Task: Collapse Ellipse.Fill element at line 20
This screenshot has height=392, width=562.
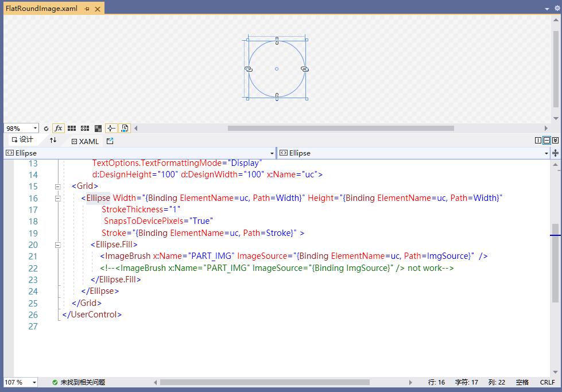Action: tap(58, 245)
